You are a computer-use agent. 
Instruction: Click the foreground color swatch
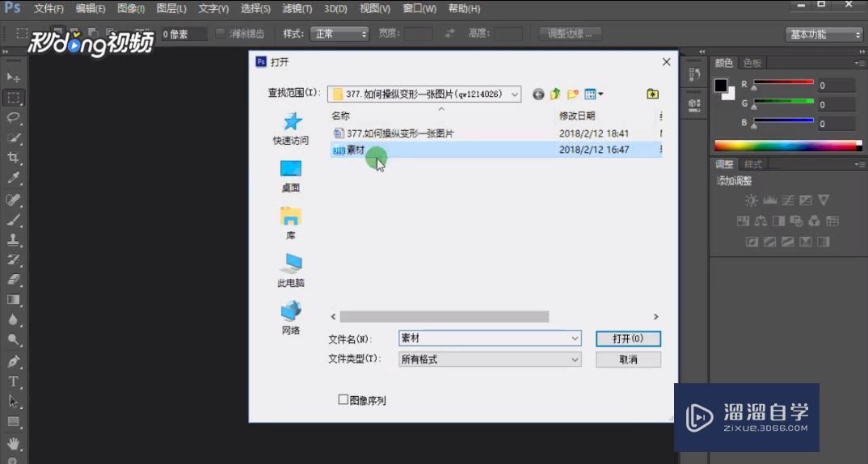click(721, 85)
